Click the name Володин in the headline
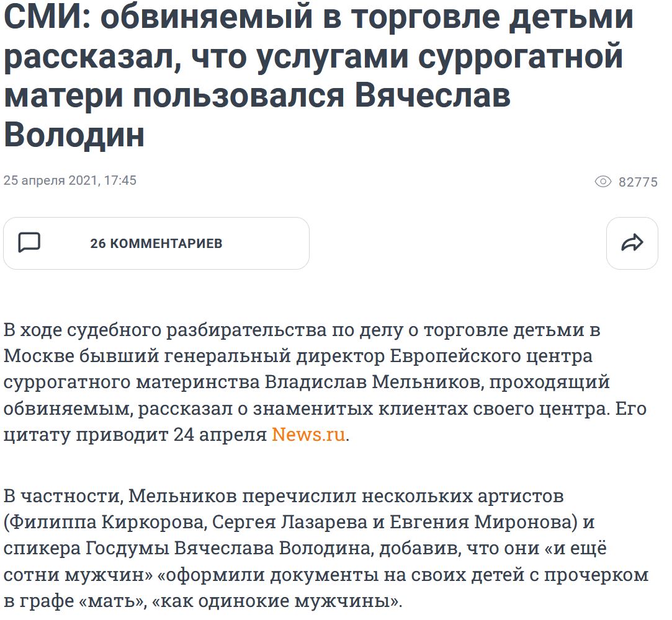672x620 pixels. (x=74, y=134)
